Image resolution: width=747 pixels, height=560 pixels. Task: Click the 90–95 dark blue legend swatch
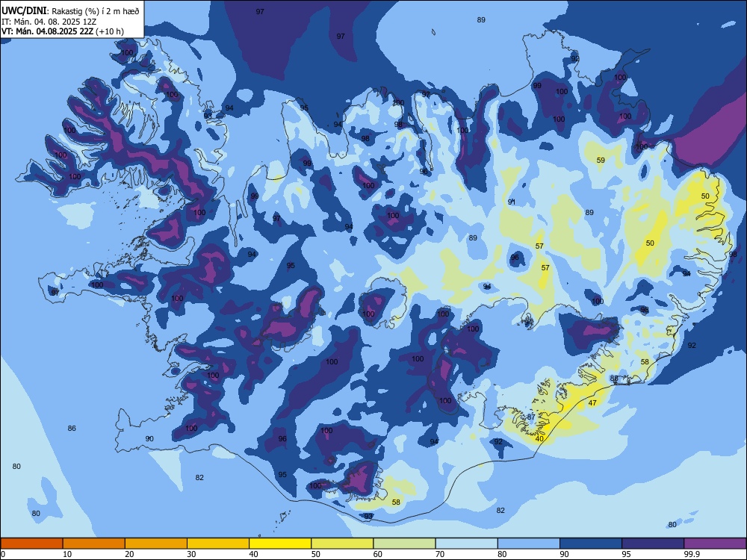[591, 544]
